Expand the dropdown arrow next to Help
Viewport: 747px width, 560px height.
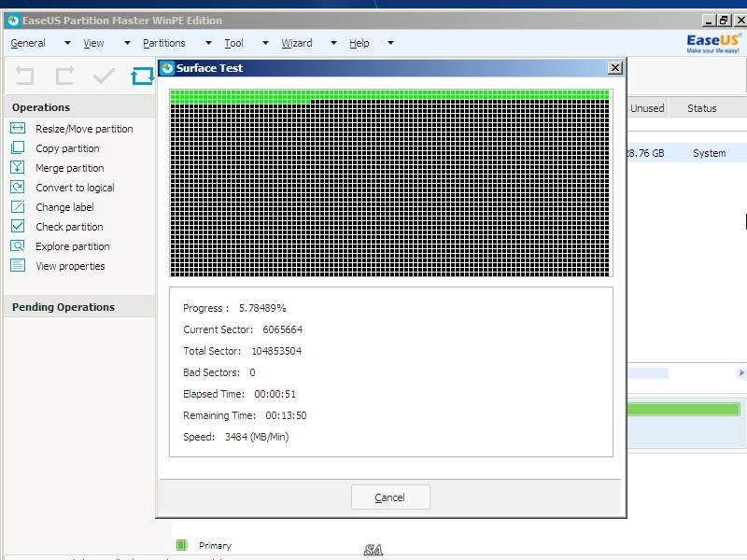pyautogui.click(x=390, y=43)
